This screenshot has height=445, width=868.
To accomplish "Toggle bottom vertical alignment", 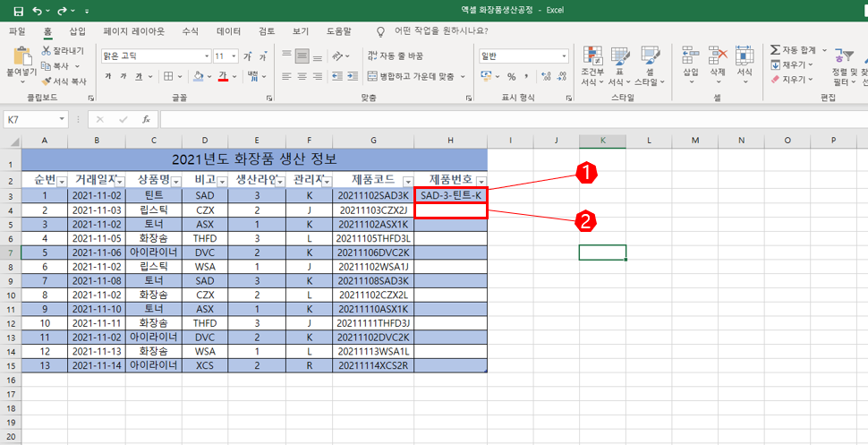I will (317, 56).
